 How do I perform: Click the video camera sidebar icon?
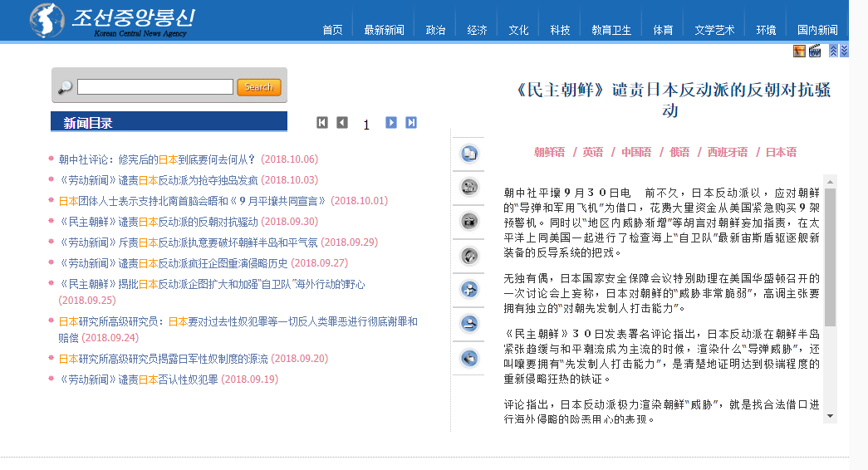pyautogui.click(x=469, y=187)
